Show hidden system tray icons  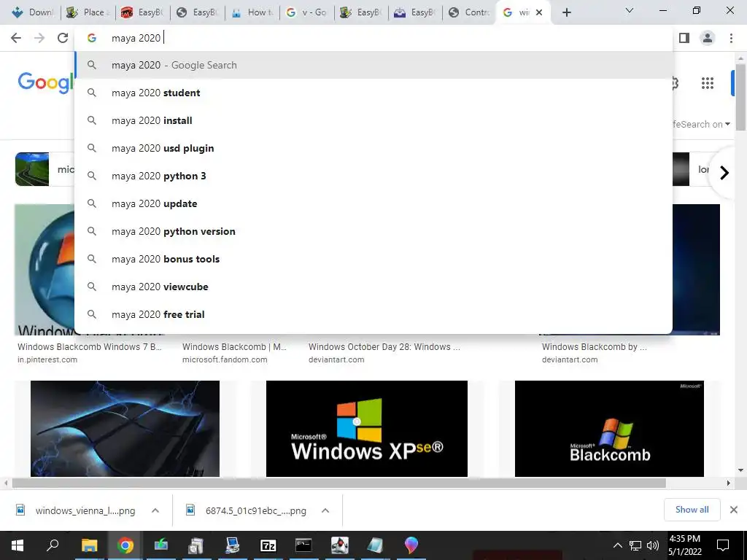[617, 545]
